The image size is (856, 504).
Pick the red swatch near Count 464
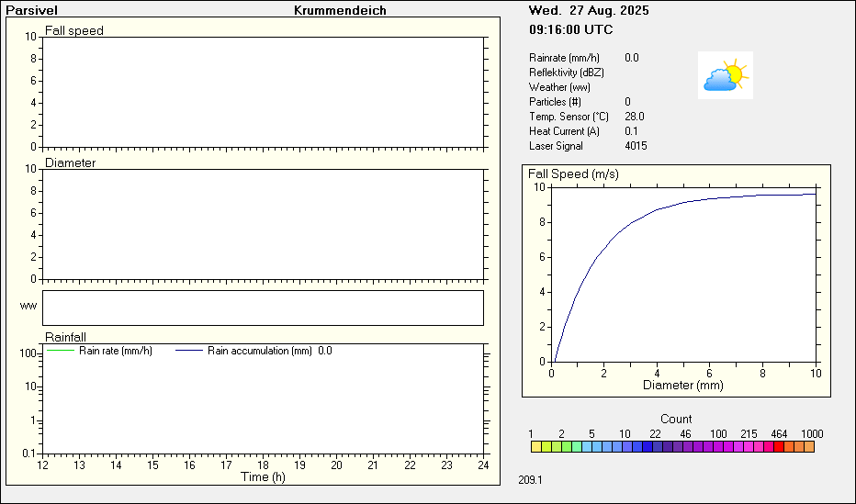(x=780, y=447)
